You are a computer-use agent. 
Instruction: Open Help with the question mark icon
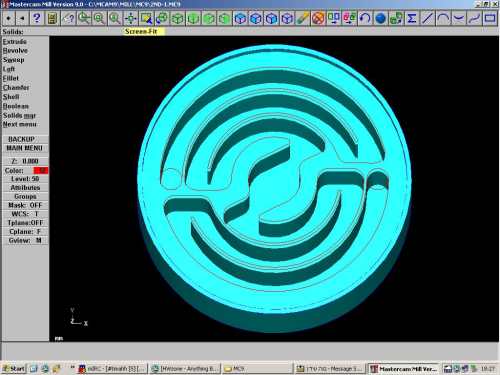(x=36, y=18)
